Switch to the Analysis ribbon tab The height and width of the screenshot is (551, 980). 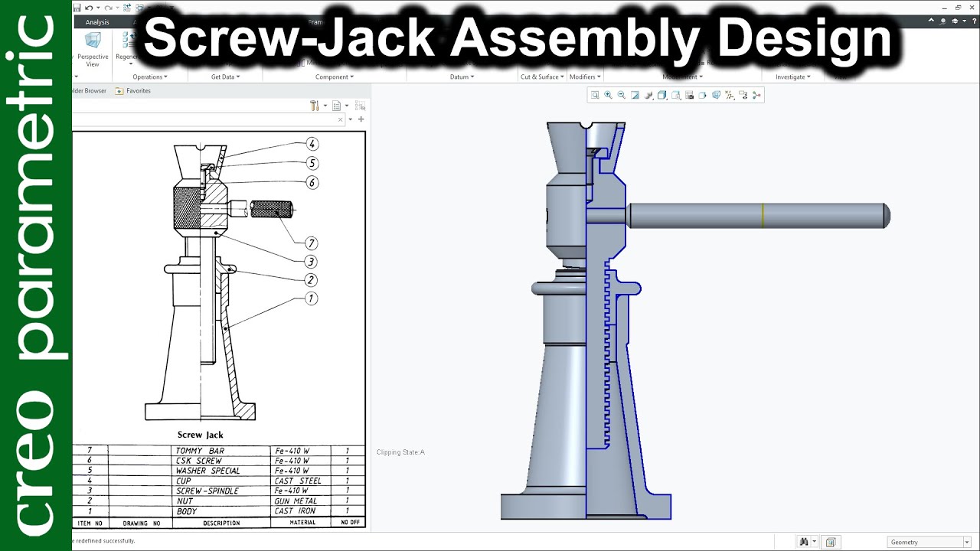pyautogui.click(x=97, y=22)
